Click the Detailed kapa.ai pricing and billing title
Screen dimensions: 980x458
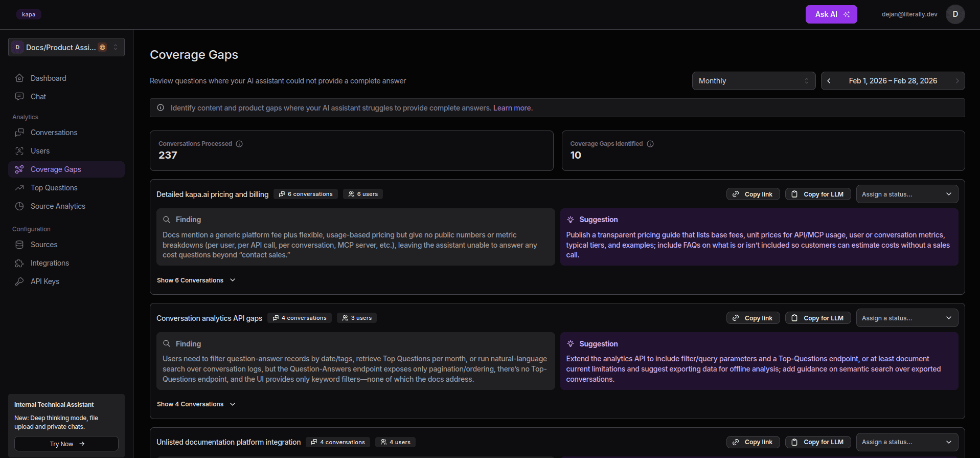tap(212, 194)
